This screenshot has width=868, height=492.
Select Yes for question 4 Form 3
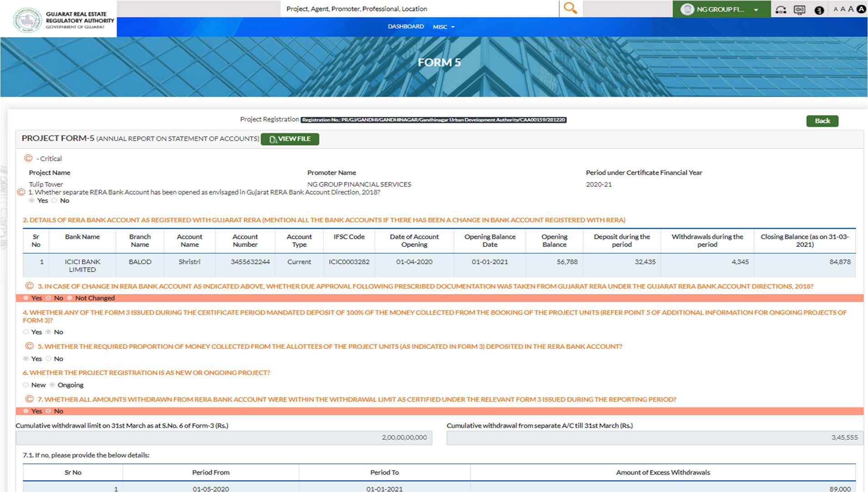pos(26,332)
